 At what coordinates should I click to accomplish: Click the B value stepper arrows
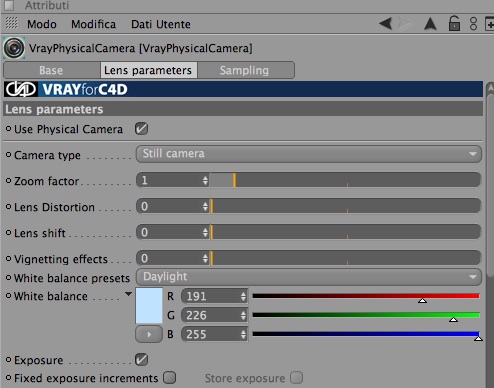pos(243,334)
